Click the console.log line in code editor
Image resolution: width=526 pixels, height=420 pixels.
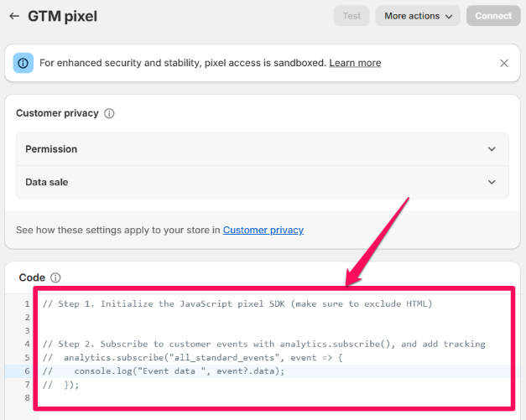point(164,371)
